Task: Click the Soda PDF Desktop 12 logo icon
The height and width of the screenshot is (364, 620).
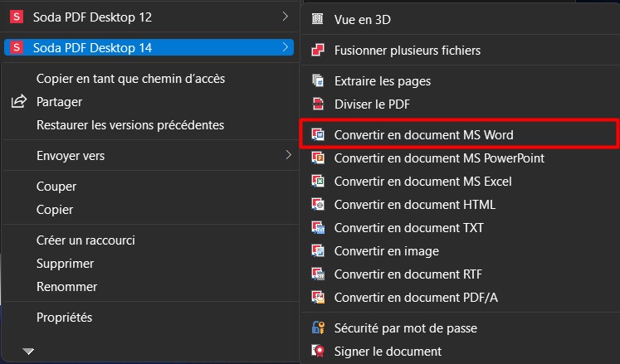Action: click(x=17, y=17)
